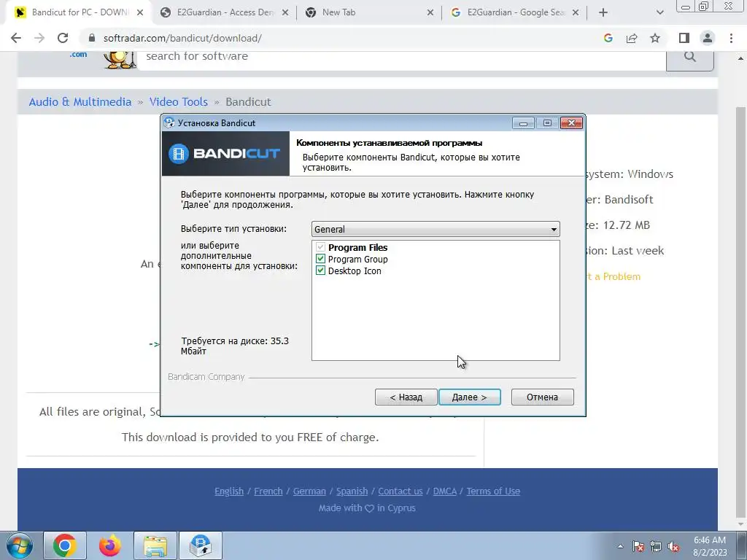Click the Chrome taskbar icon
Screen dimensions: 747x560
point(65,545)
